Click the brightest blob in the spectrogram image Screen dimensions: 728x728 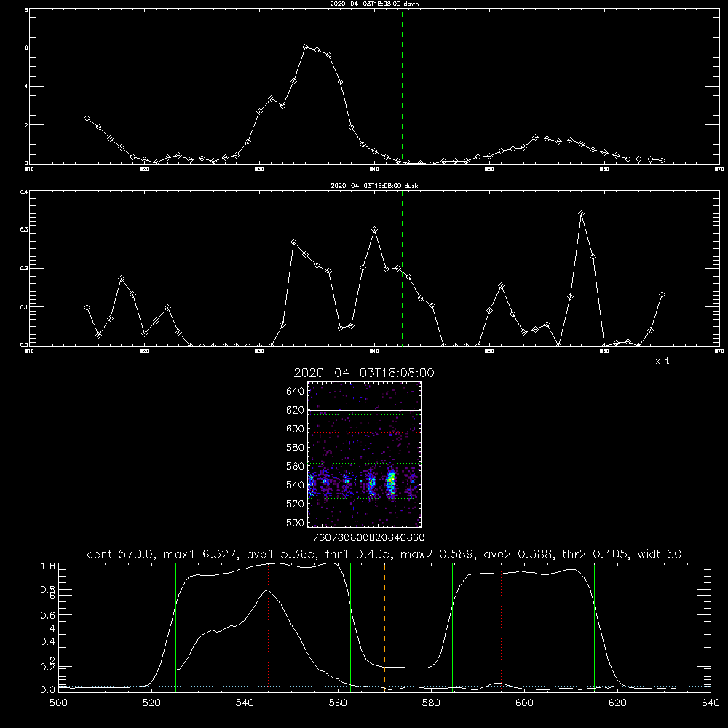click(392, 483)
